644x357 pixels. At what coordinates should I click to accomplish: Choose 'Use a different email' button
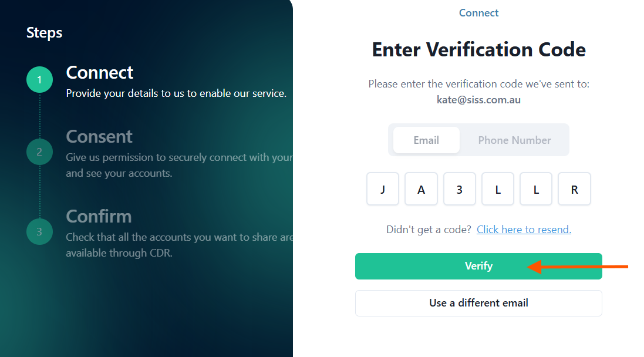tap(478, 303)
